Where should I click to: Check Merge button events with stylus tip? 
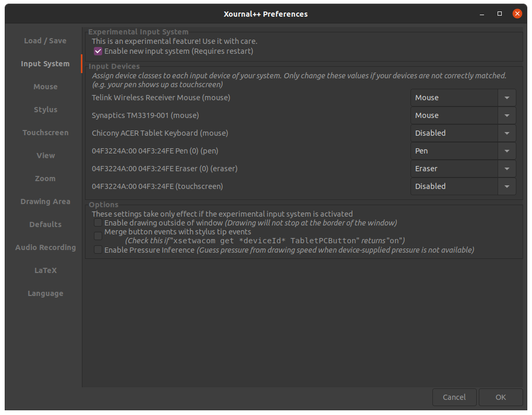(98, 236)
